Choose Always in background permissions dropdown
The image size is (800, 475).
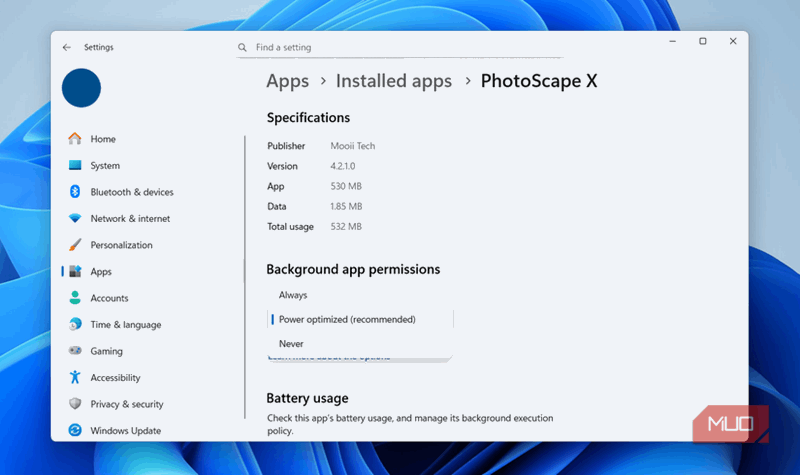tap(293, 295)
